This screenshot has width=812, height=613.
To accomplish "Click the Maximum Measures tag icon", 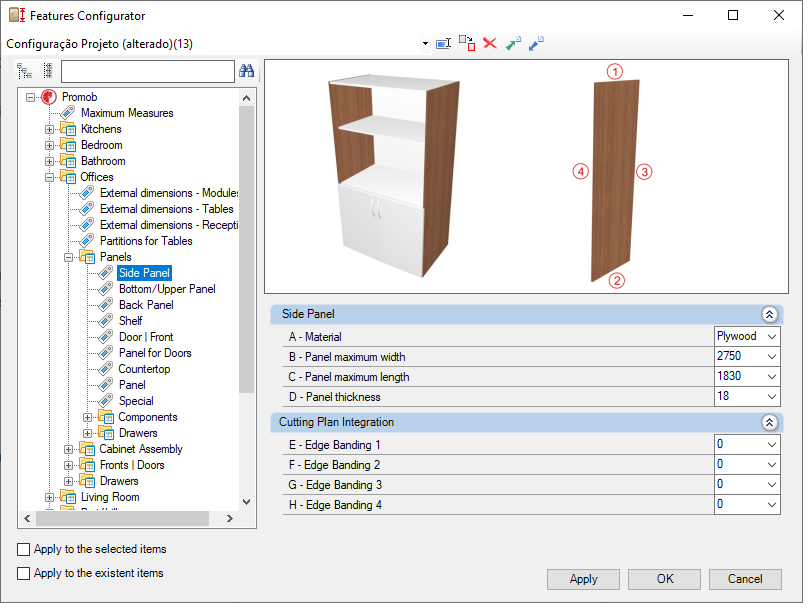I will (x=67, y=113).
